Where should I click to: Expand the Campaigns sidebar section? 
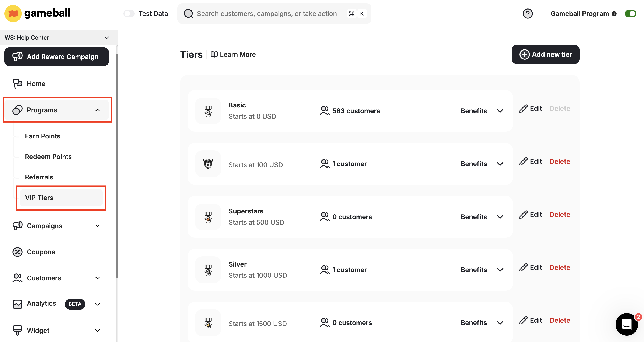(98, 226)
